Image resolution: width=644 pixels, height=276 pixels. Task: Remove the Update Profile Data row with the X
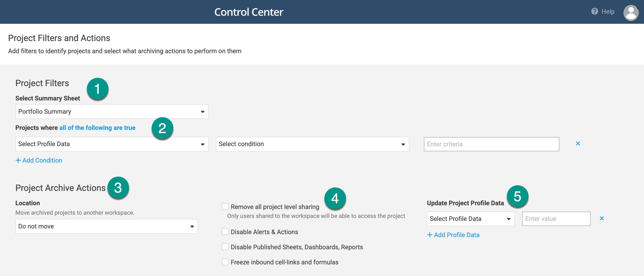click(x=602, y=218)
